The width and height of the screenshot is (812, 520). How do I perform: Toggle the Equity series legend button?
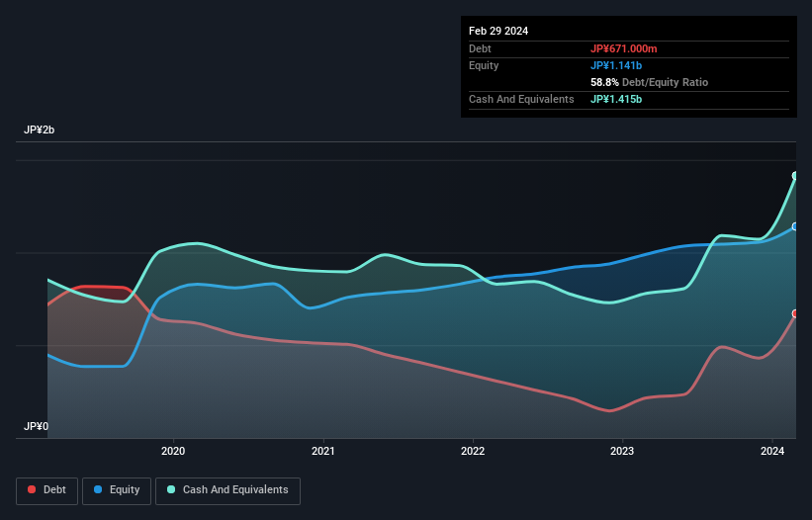click(x=117, y=490)
